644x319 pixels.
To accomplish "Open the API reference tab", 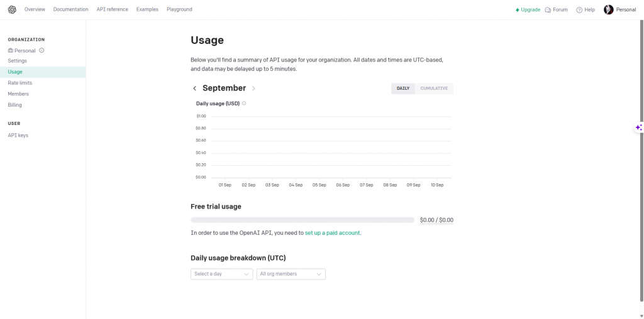I will click(x=112, y=9).
